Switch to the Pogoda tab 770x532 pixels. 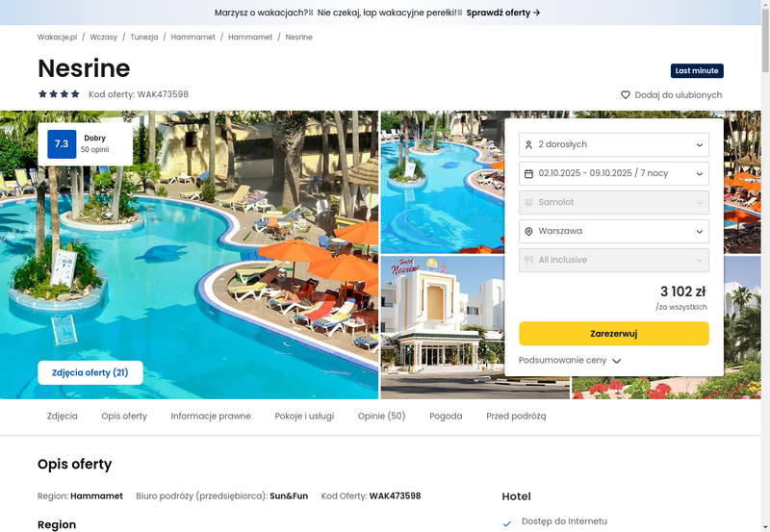(x=446, y=417)
